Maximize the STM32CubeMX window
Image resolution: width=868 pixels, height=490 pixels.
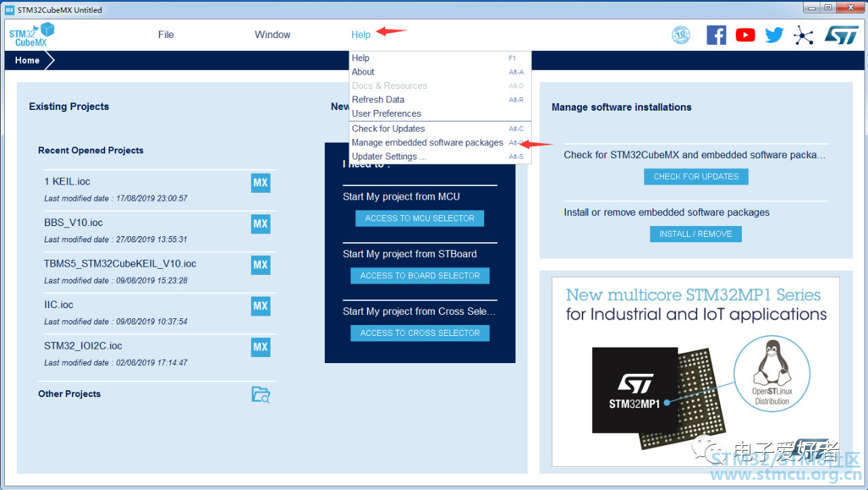829,7
